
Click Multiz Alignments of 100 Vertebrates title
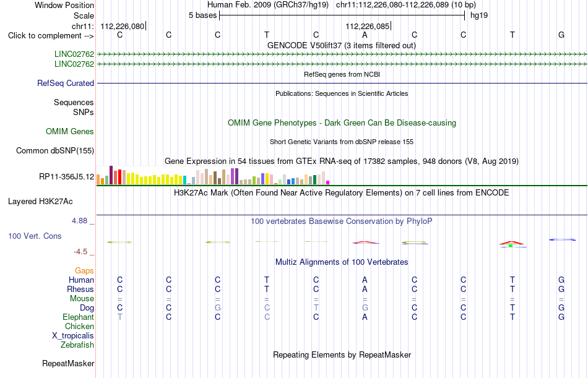click(x=342, y=262)
